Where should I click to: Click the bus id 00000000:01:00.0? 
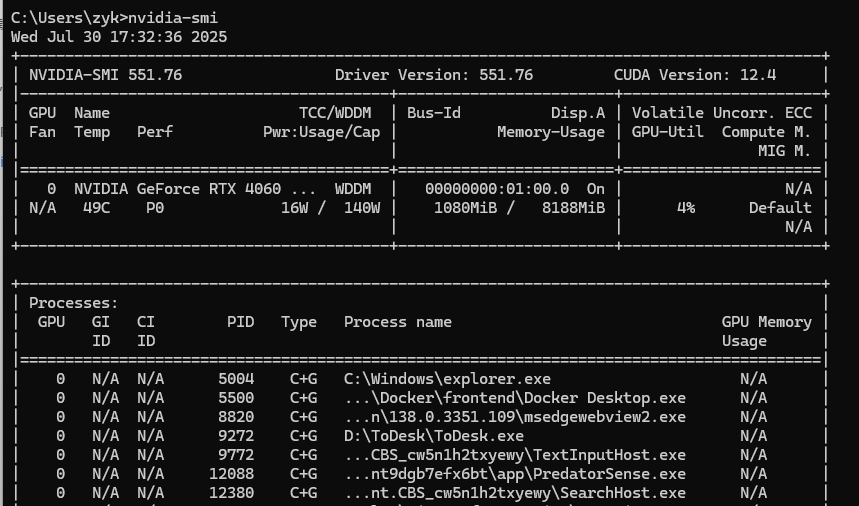[x=497, y=189]
